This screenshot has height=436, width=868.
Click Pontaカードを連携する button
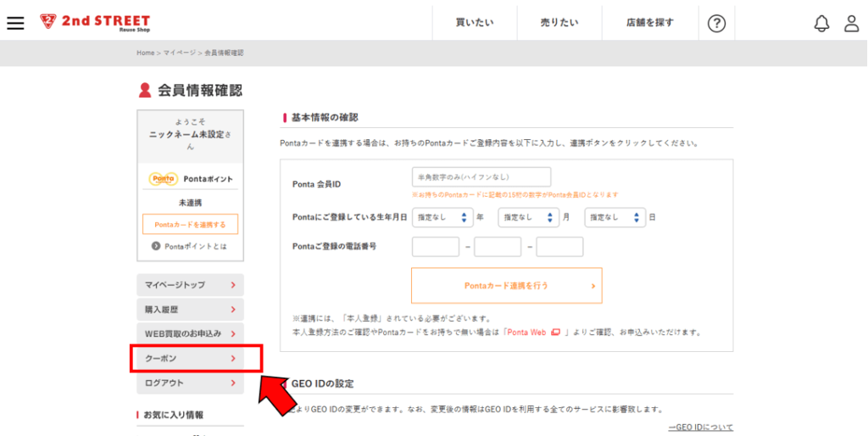coord(190,225)
